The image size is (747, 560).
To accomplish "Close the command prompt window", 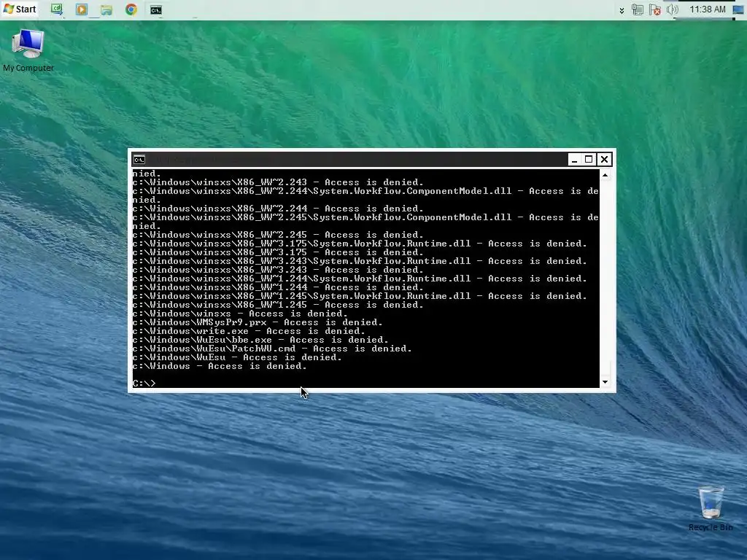I will (x=604, y=160).
